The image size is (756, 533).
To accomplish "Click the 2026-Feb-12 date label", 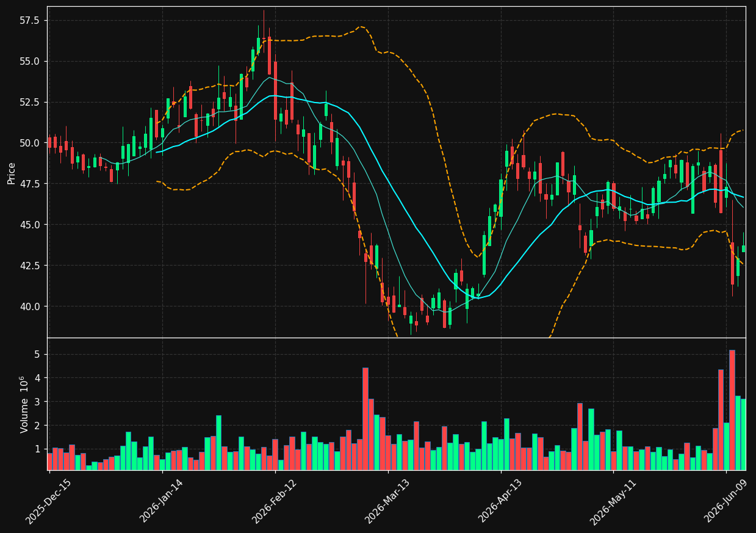I will click(x=274, y=501).
